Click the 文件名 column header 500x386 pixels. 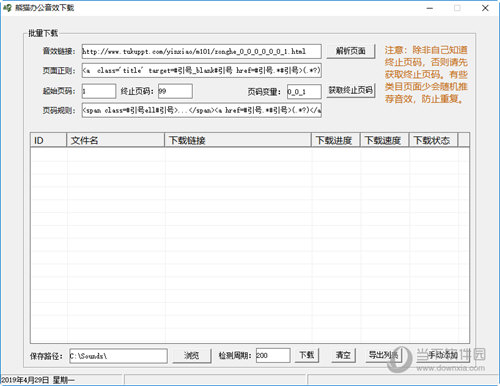(116, 140)
